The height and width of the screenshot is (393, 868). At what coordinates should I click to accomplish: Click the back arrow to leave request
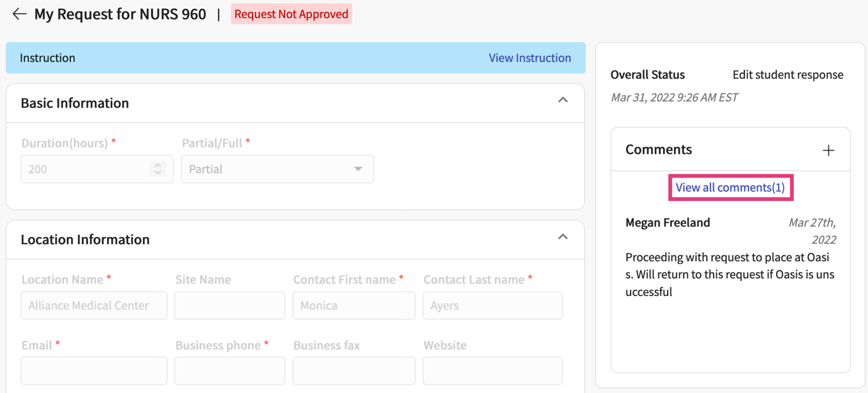[19, 14]
